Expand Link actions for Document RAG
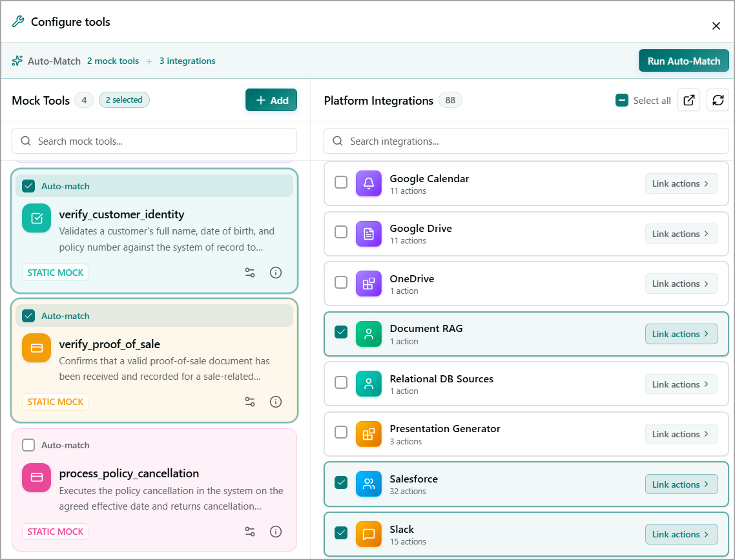The width and height of the screenshot is (735, 560). click(x=681, y=334)
